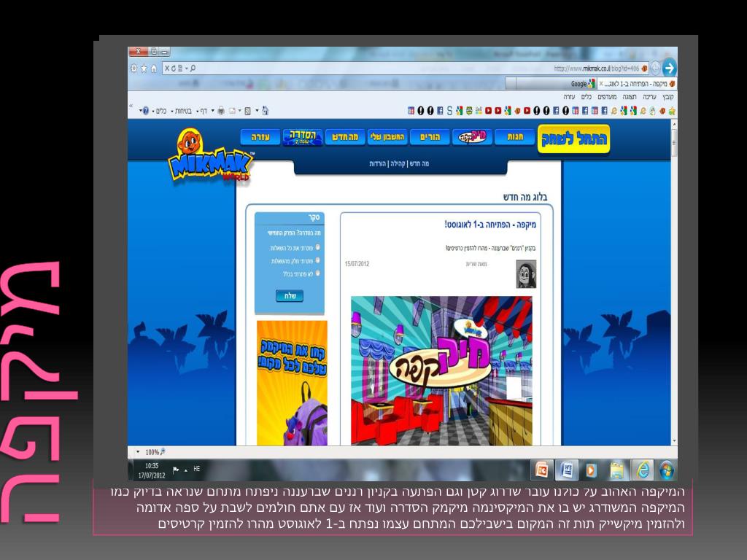Refresh the page with the reload icon
Image resolution: width=747 pixels, height=560 pixels.
click(x=174, y=68)
